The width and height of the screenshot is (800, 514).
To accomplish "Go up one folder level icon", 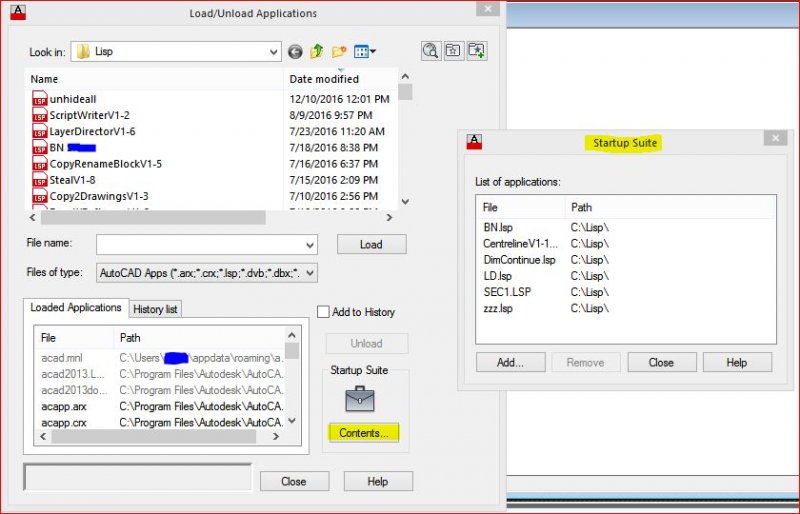I will 317,51.
